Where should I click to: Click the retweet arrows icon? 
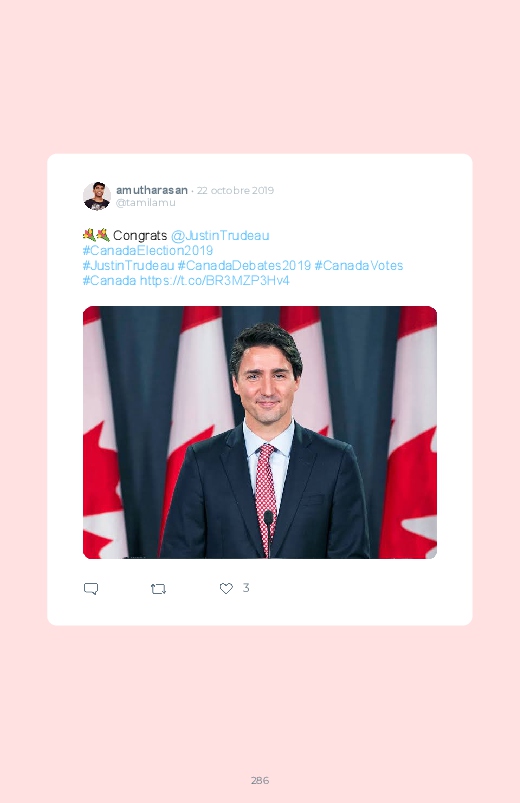[158, 589]
